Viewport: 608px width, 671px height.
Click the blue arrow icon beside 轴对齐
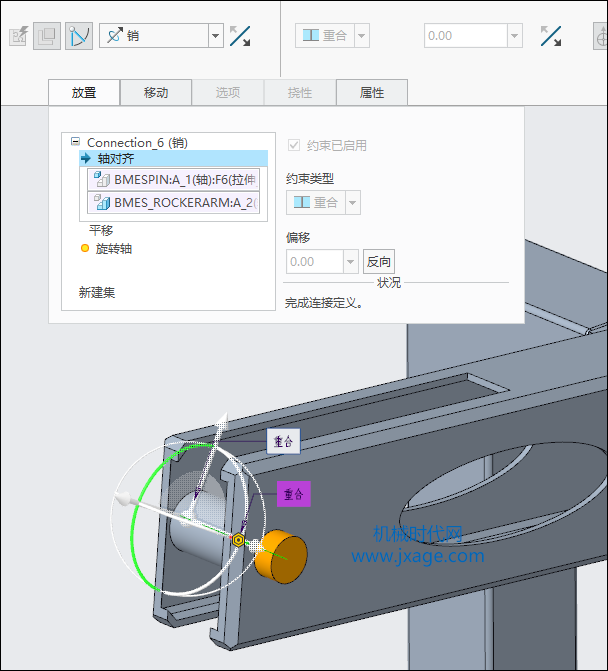click(x=86, y=158)
